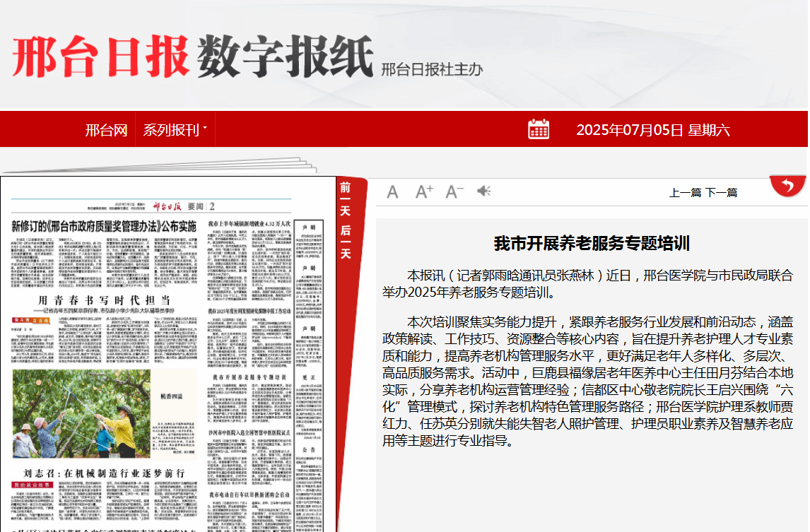Decrease article font size with A−
810x532 pixels.
point(454,191)
